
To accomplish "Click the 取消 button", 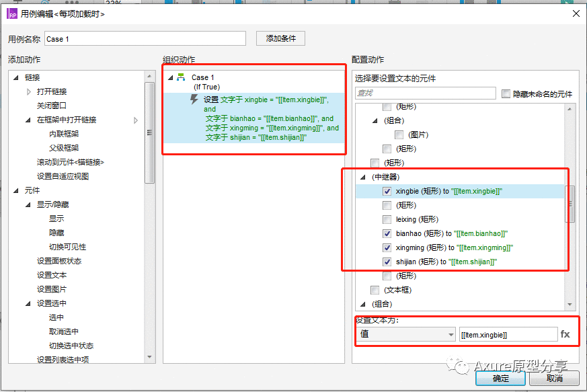I will coord(555,378).
